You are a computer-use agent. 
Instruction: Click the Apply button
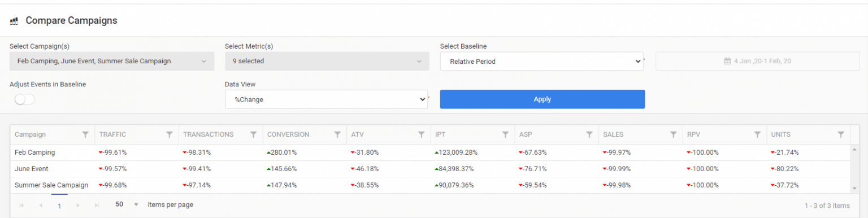pos(542,99)
